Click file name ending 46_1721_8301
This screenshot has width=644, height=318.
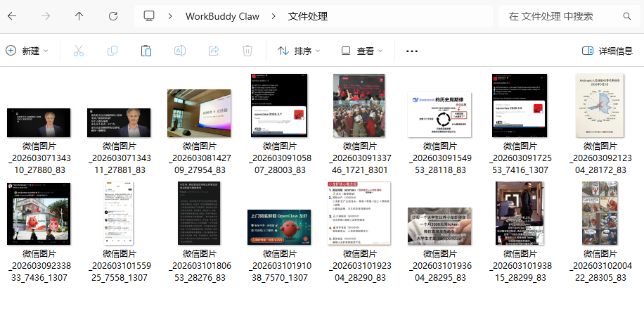pyautogui.click(x=359, y=158)
